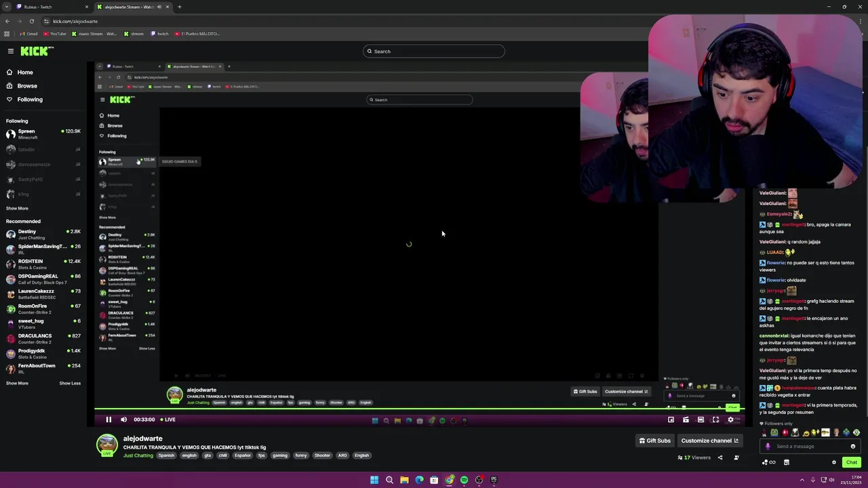Click the Spanish tag
The image size is (868, 488).
[x=166, y=455]
